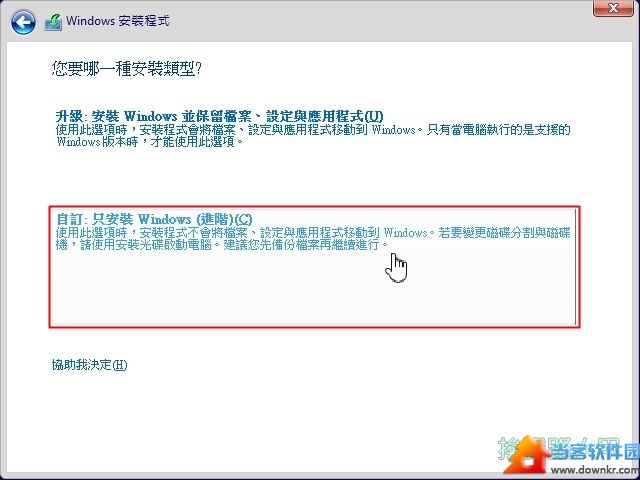Click the round back arrow button
Screen dimensions: 640x480
point(24,19)
